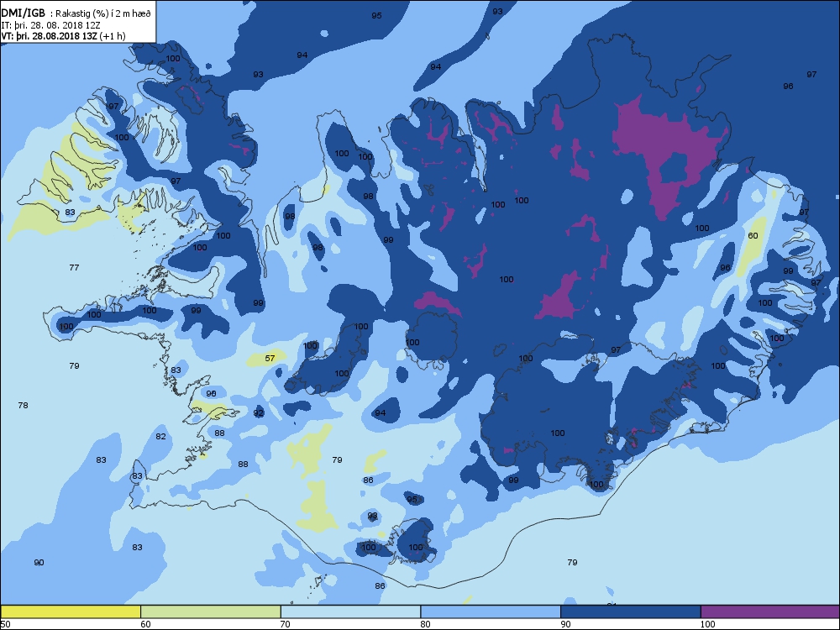The image size is (840, 630).
Task: Click the 'VT: þri. 28.08.2018 13Z (+1 h)' line
Action: [63, 36]
